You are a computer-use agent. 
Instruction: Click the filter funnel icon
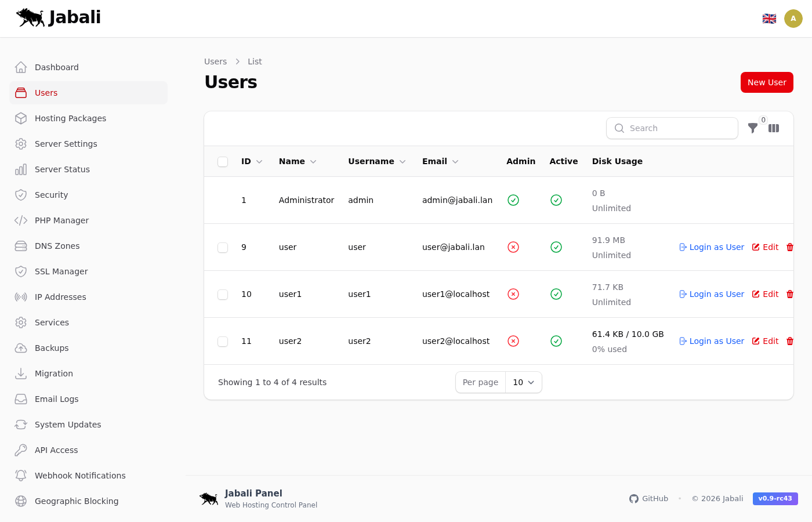pos(752,128)
